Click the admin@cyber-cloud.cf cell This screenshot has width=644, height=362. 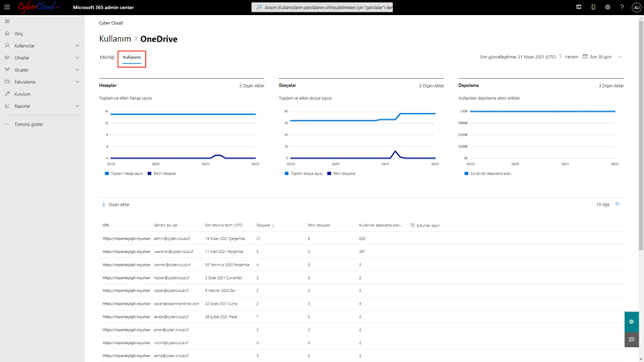(172, 238)
